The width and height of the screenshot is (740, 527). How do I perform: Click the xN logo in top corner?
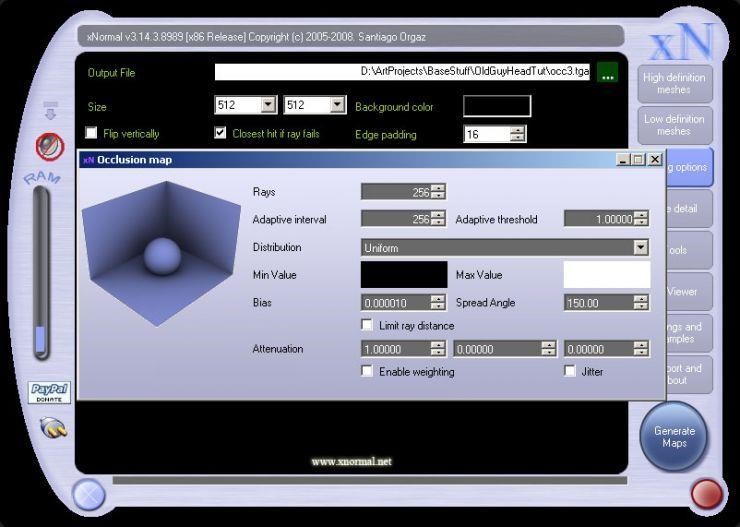point(681,42)
